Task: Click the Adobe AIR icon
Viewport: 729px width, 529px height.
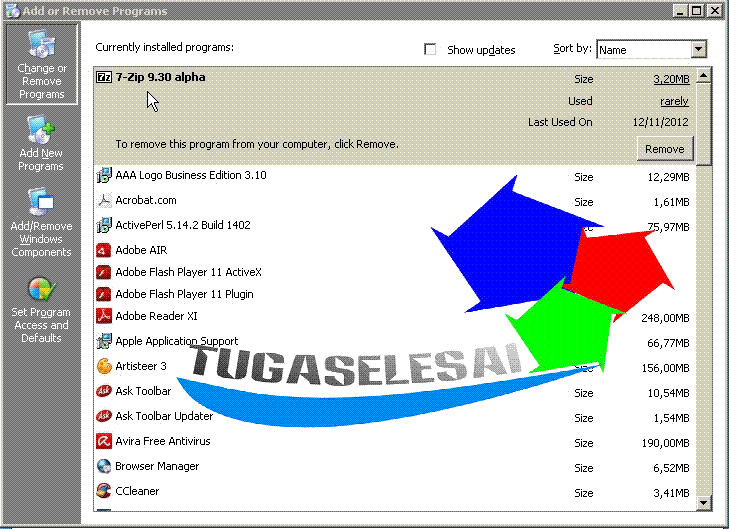Action: click(x=104, y=250)
